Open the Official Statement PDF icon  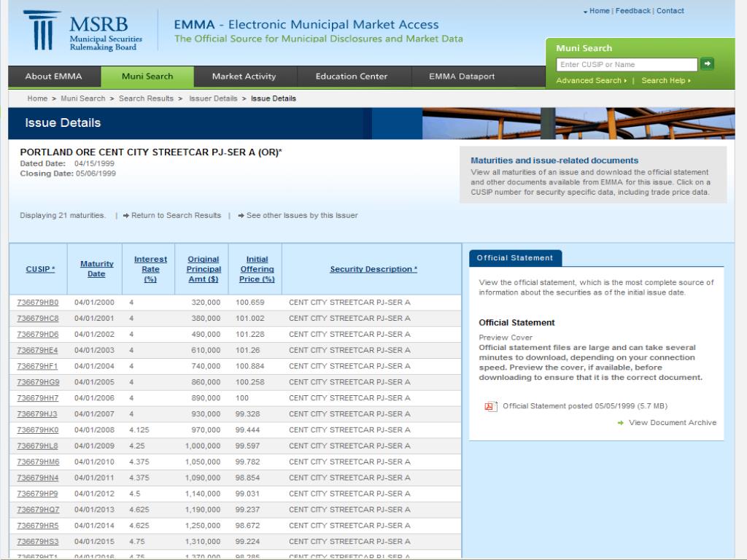[489, 406]
